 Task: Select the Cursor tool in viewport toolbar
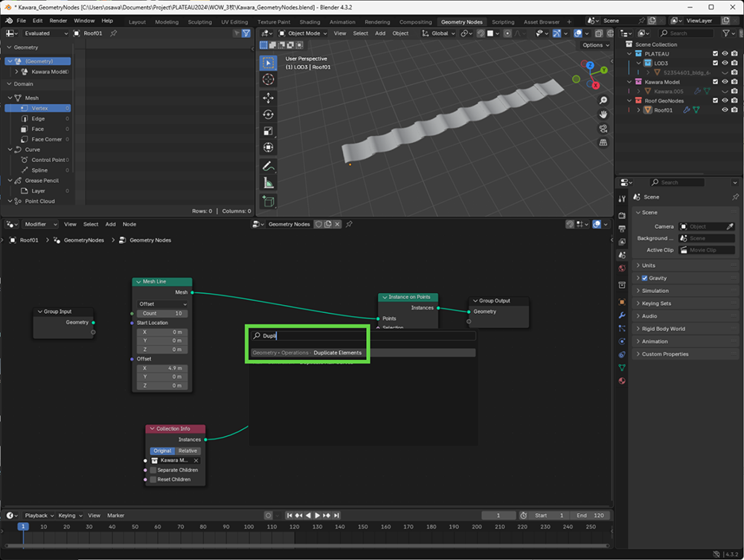pyautogui.click(x=268, y=80)
